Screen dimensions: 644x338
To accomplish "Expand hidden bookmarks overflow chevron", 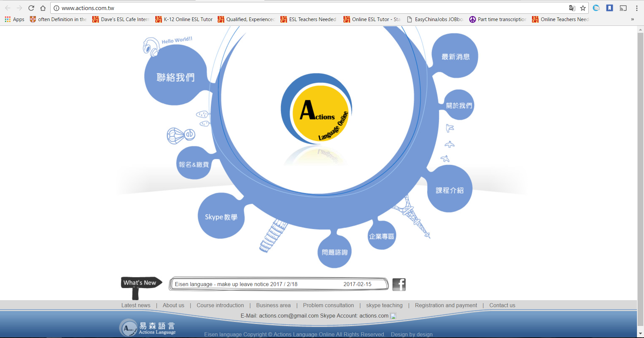I will [x=632, y=19].
